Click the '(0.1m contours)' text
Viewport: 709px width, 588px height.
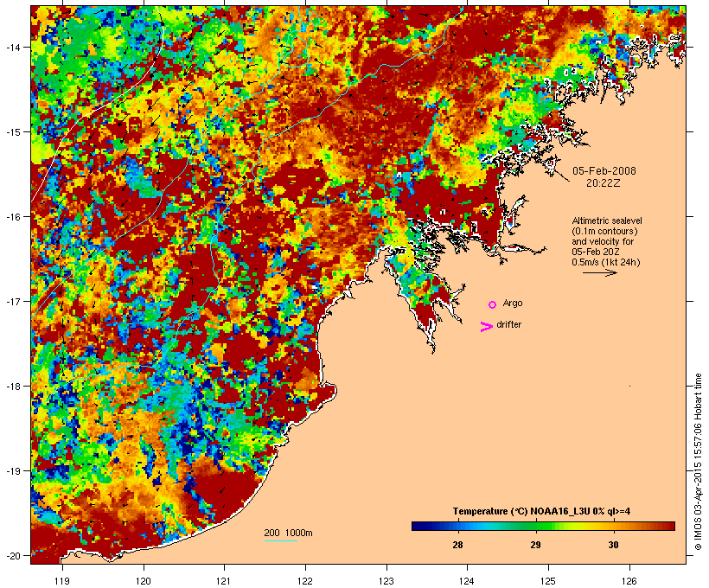pyautogui.click(x=604, y=231)
